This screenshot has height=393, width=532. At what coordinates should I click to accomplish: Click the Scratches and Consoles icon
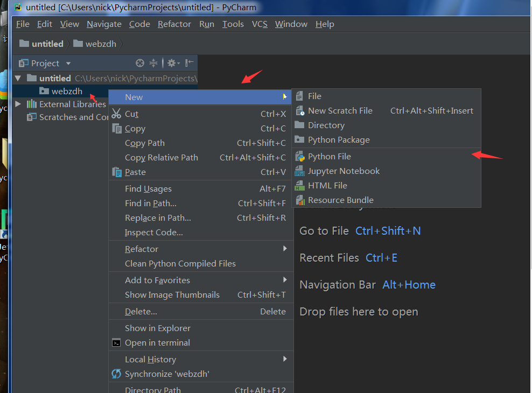tap(32, 117)
